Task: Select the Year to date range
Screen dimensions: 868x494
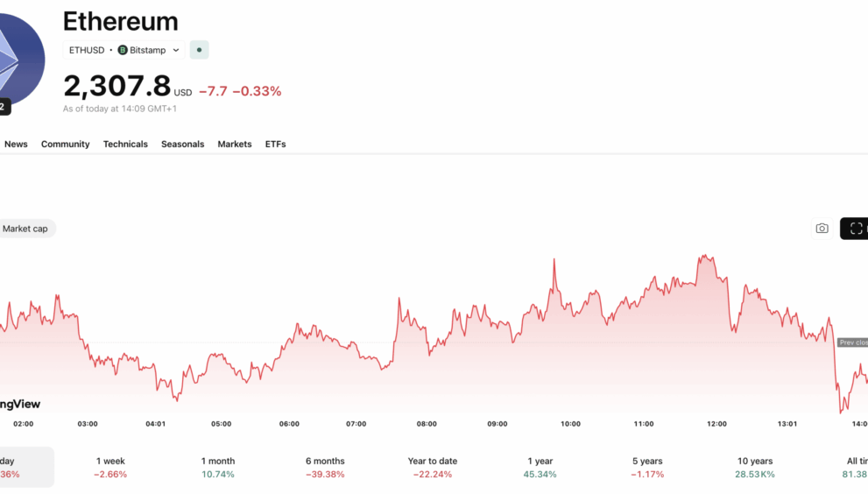Action: [433, 467]
